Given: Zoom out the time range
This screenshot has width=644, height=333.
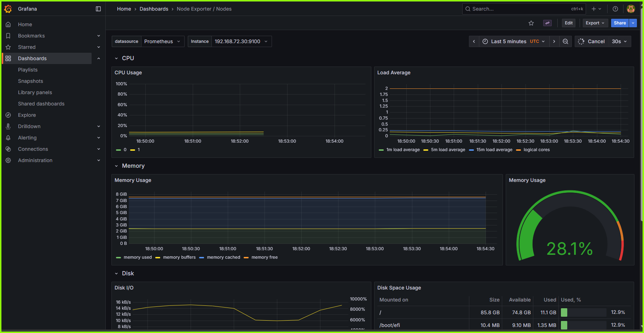Looking at the screenshot, I should click(x=565, y=41).
